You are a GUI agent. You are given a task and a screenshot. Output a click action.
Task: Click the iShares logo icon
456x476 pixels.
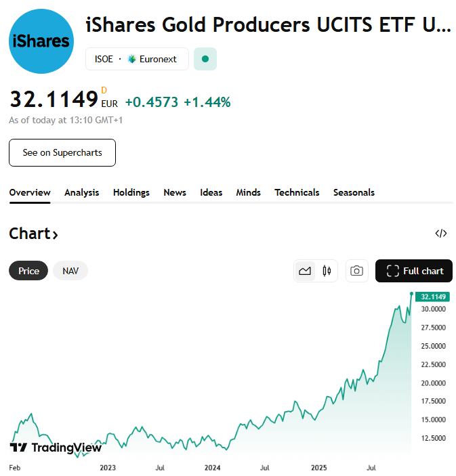(x=41, y=41)
